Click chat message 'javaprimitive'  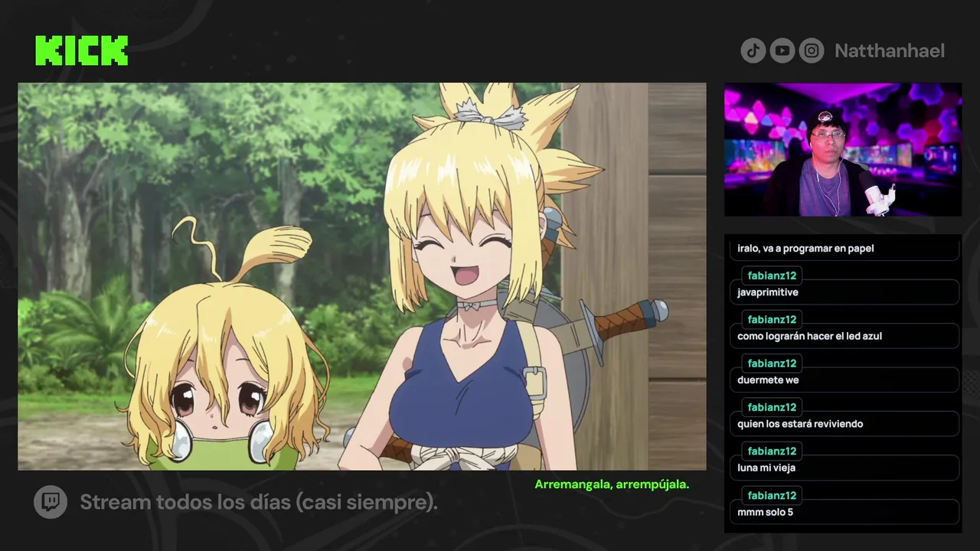click(x=768, y=292)
